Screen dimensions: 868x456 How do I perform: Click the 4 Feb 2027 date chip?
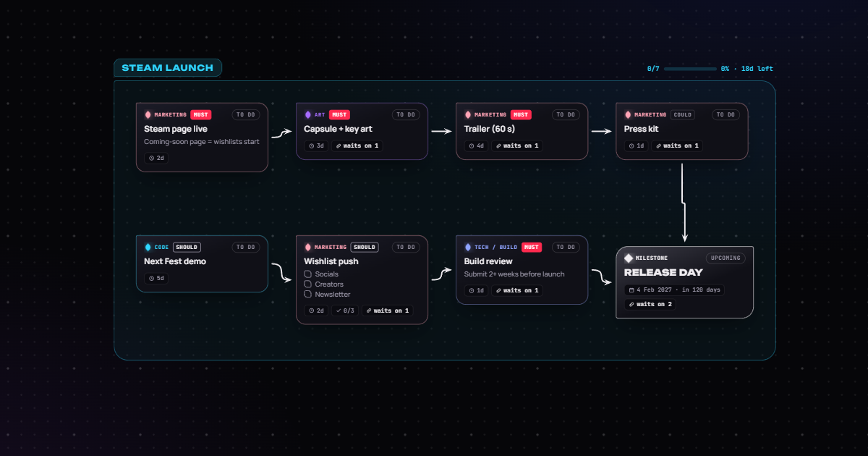point(674,290)
